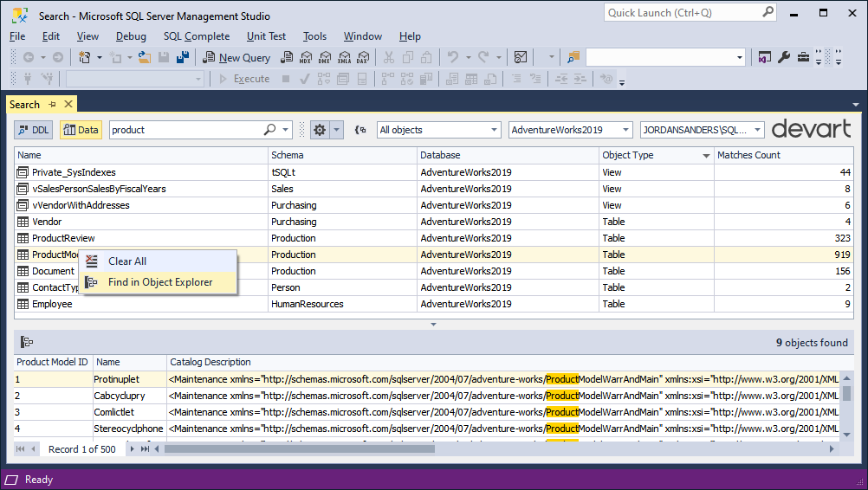Sort by Matches Count column header
868x490 pixels.
click(783, 156)
